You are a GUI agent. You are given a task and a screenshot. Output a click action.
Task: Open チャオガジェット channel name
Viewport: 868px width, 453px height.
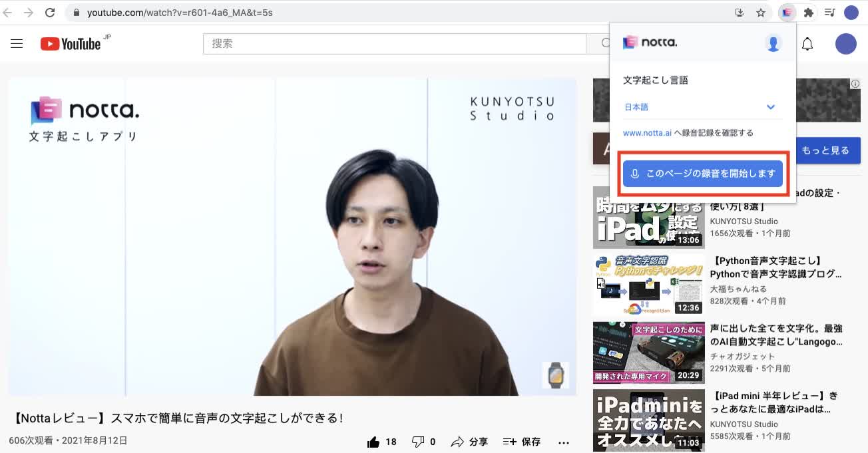point(743,357)
